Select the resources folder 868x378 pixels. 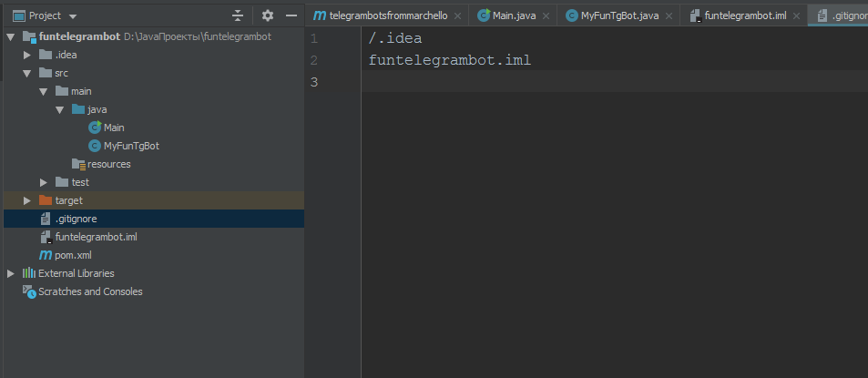click(x=109, y=164)
